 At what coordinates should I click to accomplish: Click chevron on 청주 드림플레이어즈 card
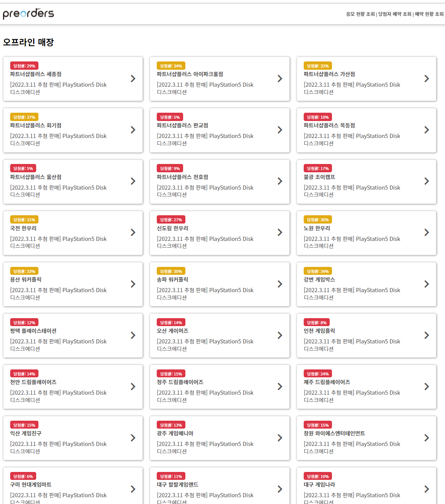[280, 386]
